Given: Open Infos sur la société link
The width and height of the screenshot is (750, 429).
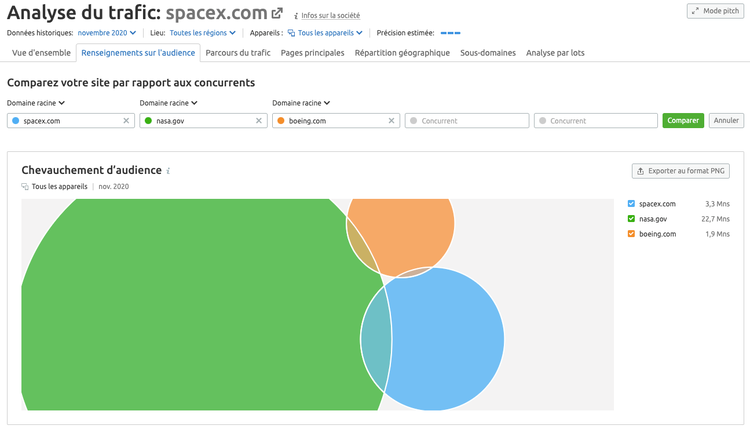Looking at the screenshot, I should click(331, 16).
